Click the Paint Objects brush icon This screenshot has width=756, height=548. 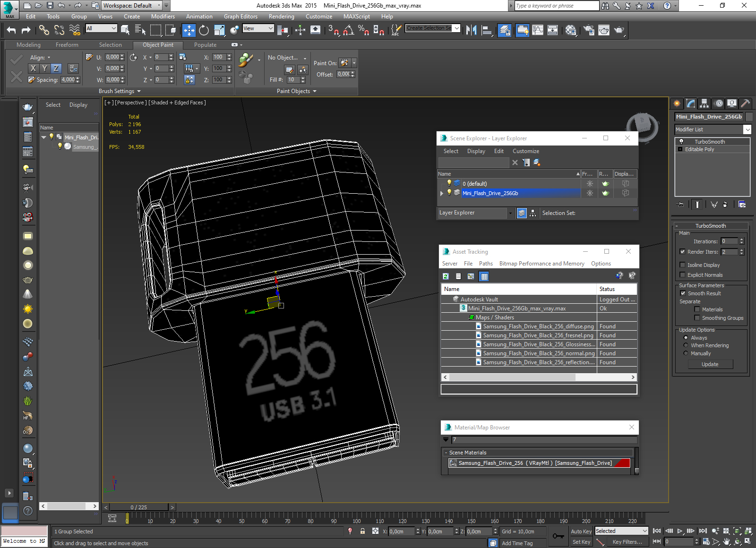pos(246,60)
